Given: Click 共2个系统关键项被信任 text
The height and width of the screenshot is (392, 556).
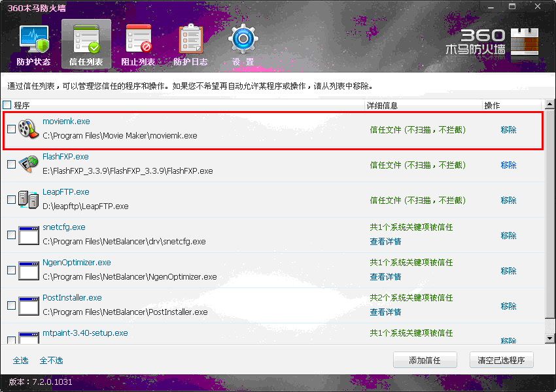Looking at the screenshot, I should [x=411, y=298].
